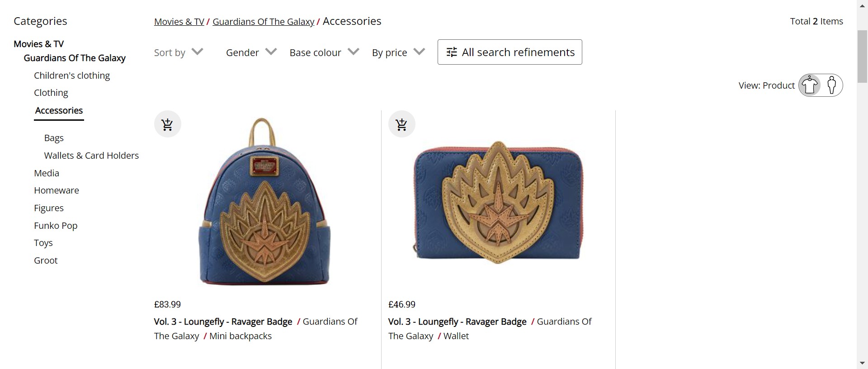Screen dimensions: 868x369
Task: Go to Guardians Of The Galaxy breadcrumb
Action: (263, 22)
